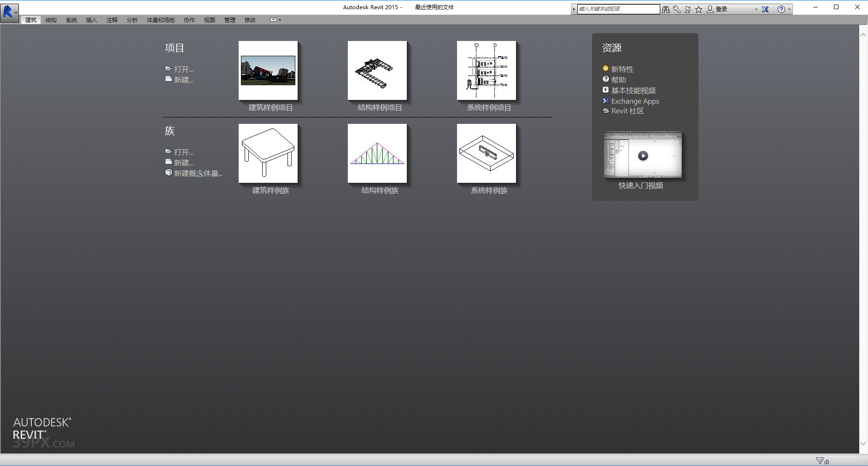This screenshot has width=868, height=466.
Task: Click the search binoculars icon in InfoCenter
Action: 666,9
